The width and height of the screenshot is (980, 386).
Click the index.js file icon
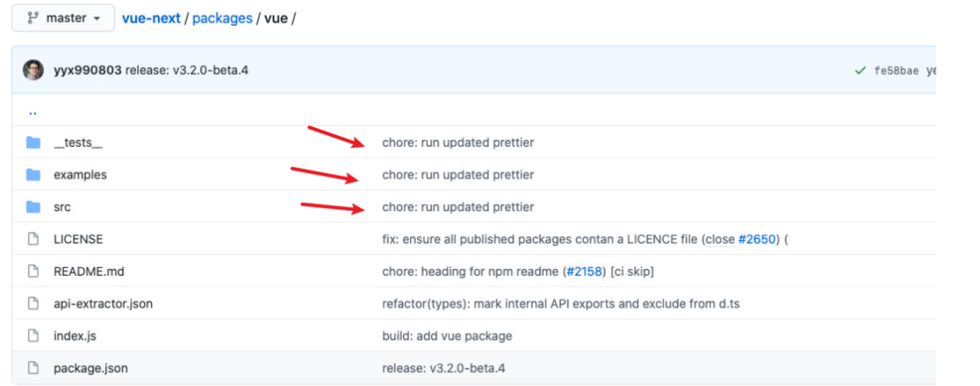pyautogui.click(x=33, y=336)
